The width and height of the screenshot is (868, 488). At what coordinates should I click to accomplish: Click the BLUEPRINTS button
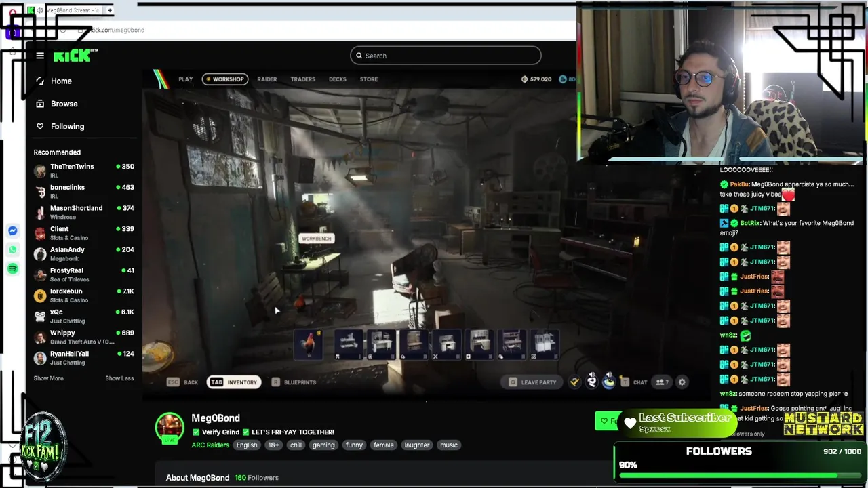294,382
